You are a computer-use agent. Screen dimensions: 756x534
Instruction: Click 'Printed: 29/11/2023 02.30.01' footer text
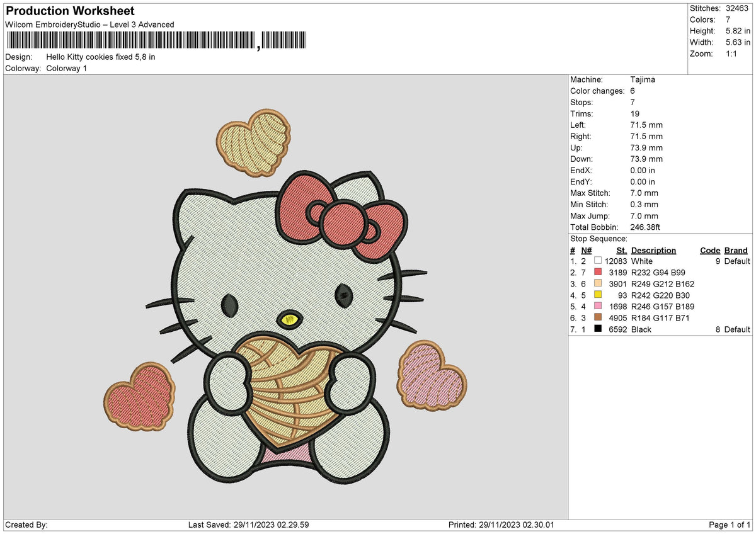pos(501,525)
